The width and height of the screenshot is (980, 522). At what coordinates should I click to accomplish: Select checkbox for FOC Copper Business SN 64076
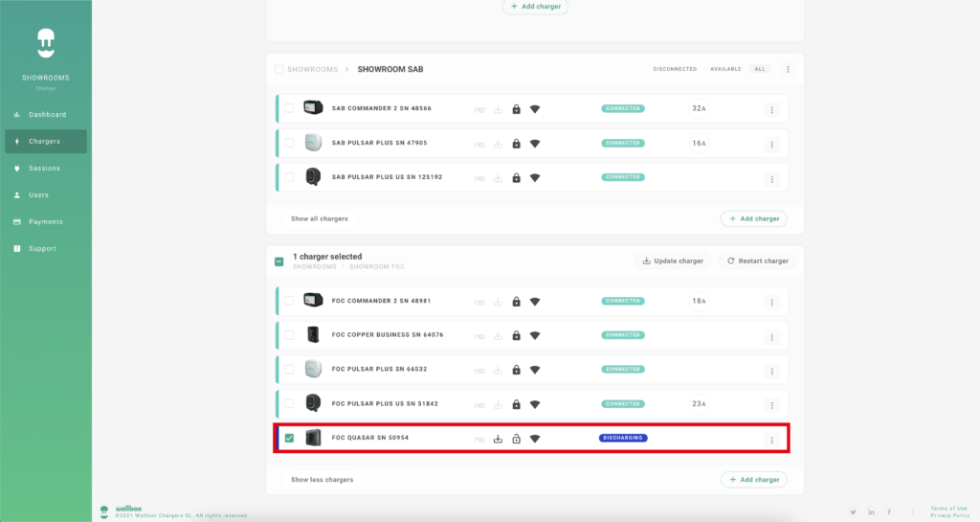point(289,335)
